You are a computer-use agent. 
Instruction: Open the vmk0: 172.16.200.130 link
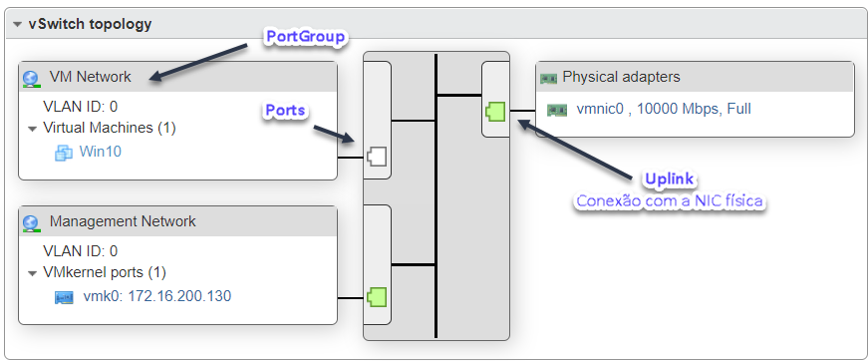click(x=157, y=296)
